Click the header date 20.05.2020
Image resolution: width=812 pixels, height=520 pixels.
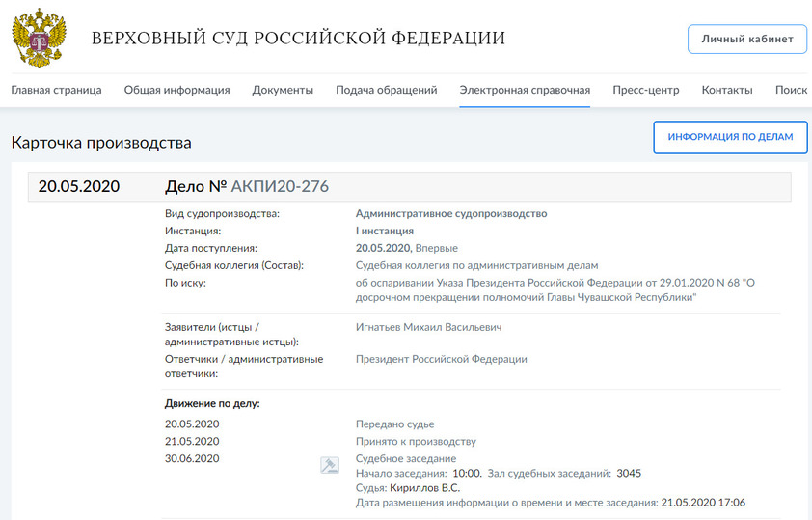tap(79, 186)
